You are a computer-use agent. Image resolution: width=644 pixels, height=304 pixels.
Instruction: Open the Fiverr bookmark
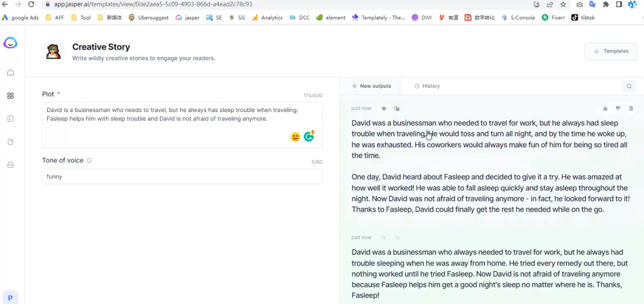pos(553,18)
